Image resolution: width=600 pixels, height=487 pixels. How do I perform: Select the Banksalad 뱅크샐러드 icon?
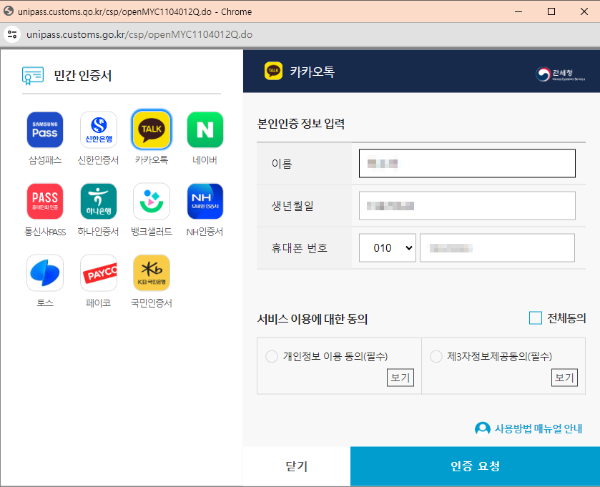pos(152,201)
